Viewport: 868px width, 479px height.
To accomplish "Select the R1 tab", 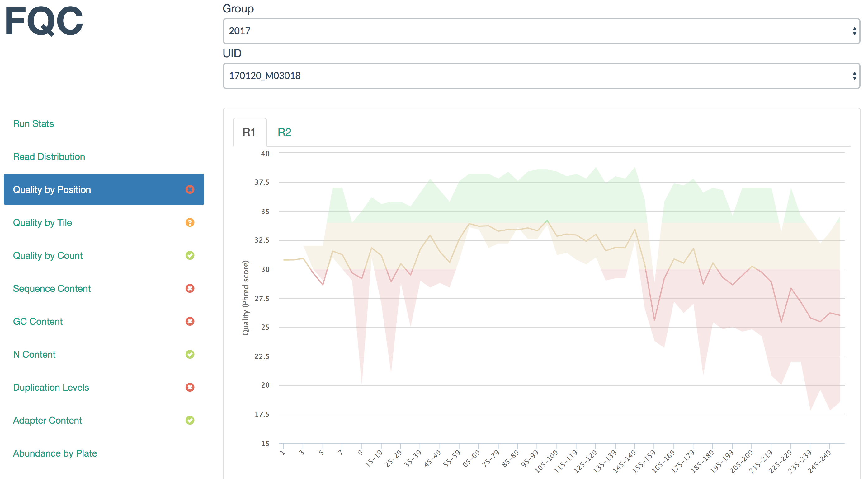I will click(249, 132).
